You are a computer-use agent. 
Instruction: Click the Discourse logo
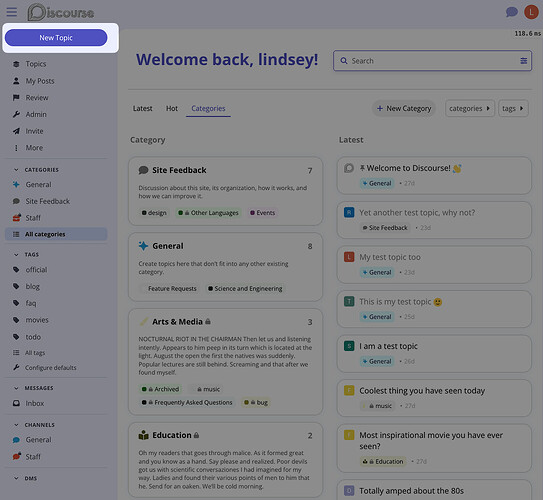click(x=61, y=12)
